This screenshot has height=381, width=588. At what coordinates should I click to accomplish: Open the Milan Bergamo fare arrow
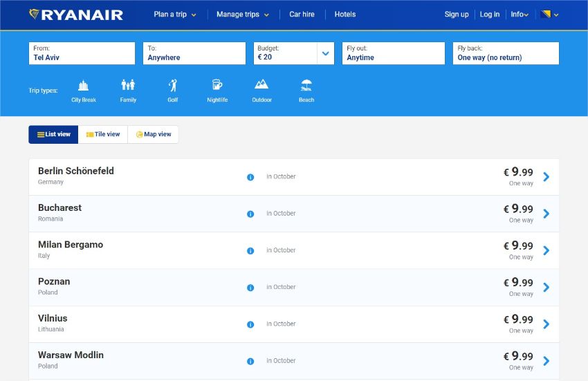point(546,250)
